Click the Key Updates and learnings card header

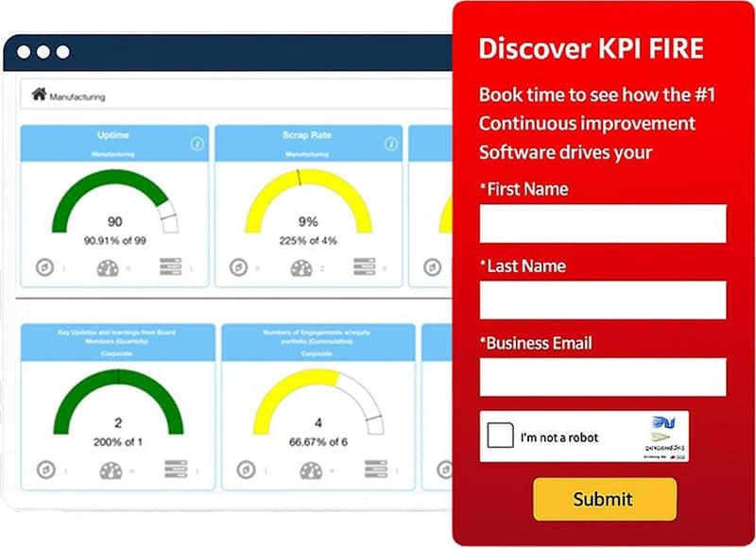tap(117, 342)
